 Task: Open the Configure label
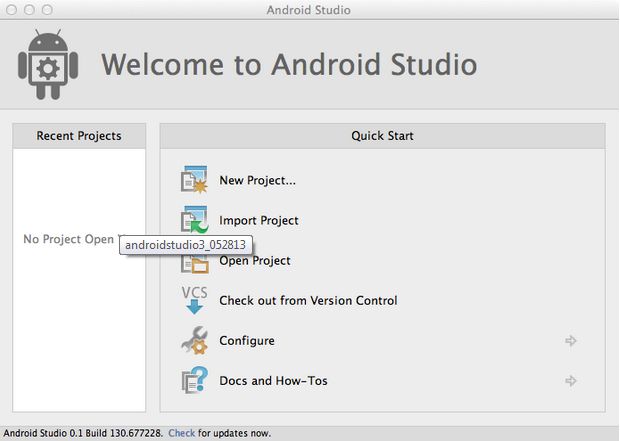(247, 341)
